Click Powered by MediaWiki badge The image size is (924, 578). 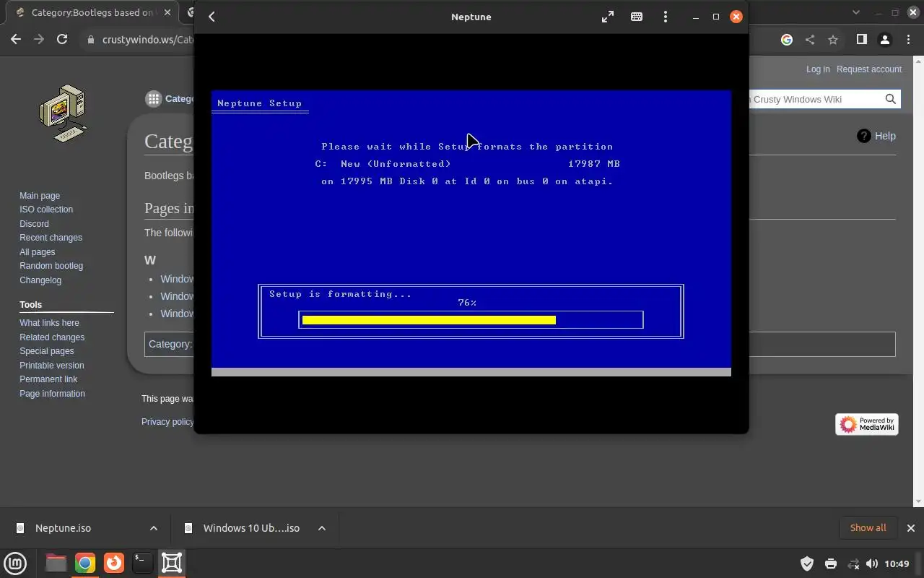click(867, 424)
